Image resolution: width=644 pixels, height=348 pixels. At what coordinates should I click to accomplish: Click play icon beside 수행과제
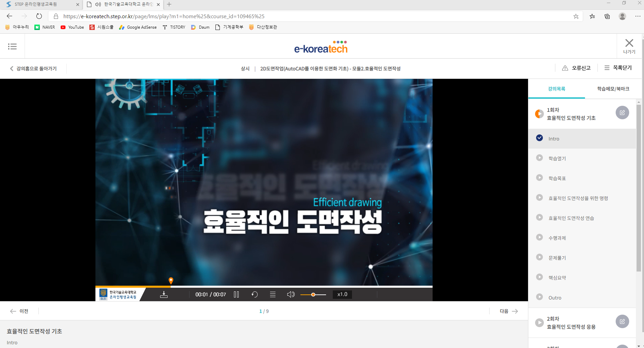(539, 237)
